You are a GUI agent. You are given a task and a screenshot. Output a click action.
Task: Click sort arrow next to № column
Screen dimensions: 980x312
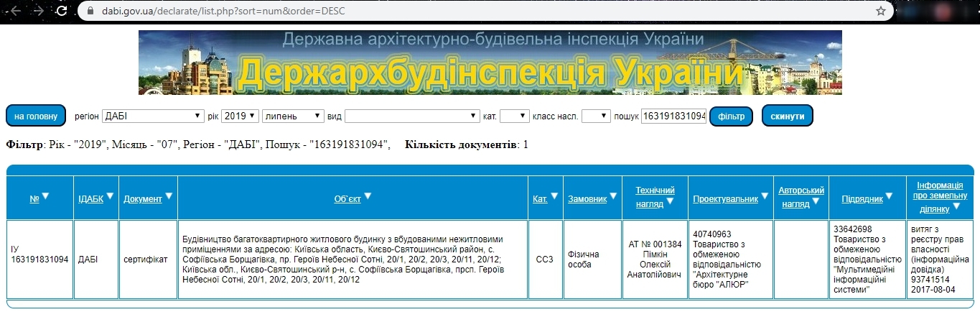(x=45, y=196)
